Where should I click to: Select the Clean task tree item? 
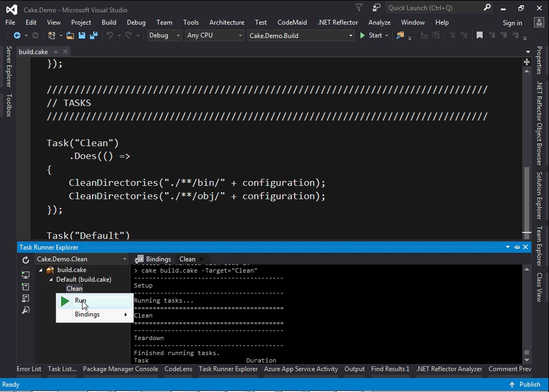74,289
